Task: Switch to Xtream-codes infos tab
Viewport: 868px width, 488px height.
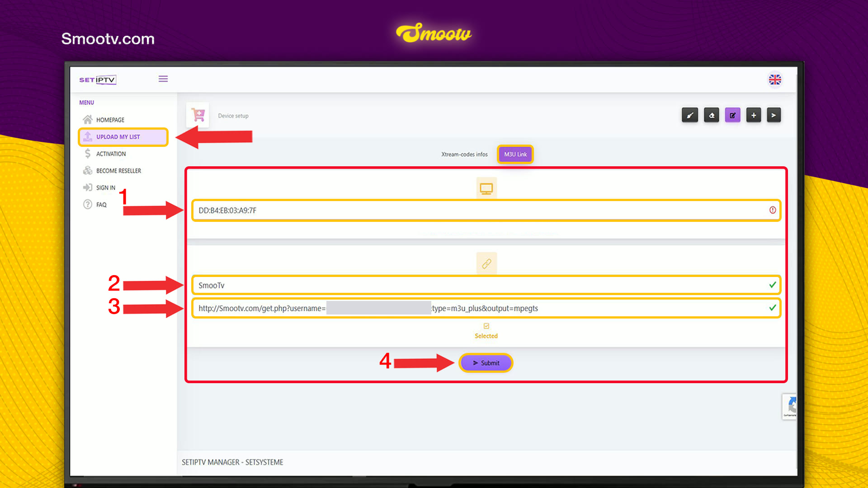Action: (x=464, y=154)
